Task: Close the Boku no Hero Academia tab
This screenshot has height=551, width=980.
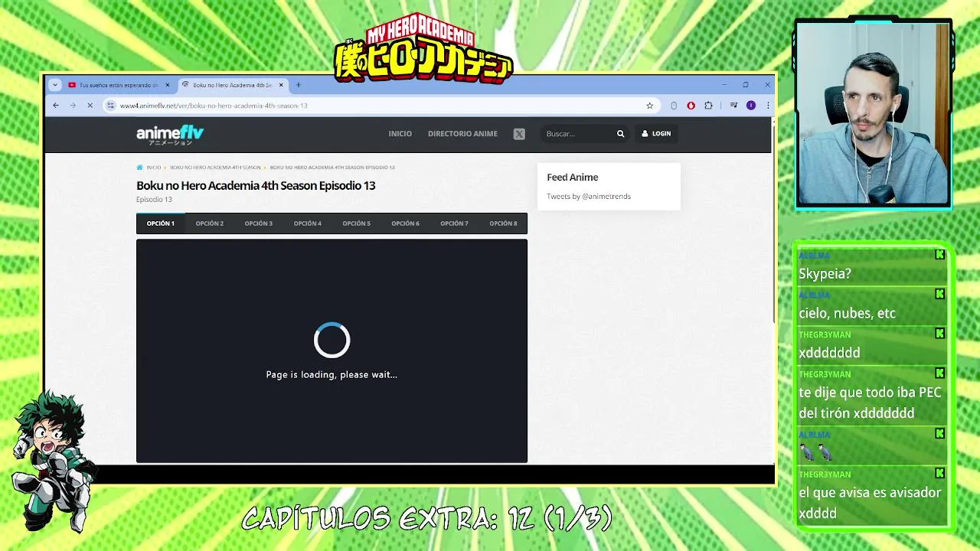Action: [281, 85]
